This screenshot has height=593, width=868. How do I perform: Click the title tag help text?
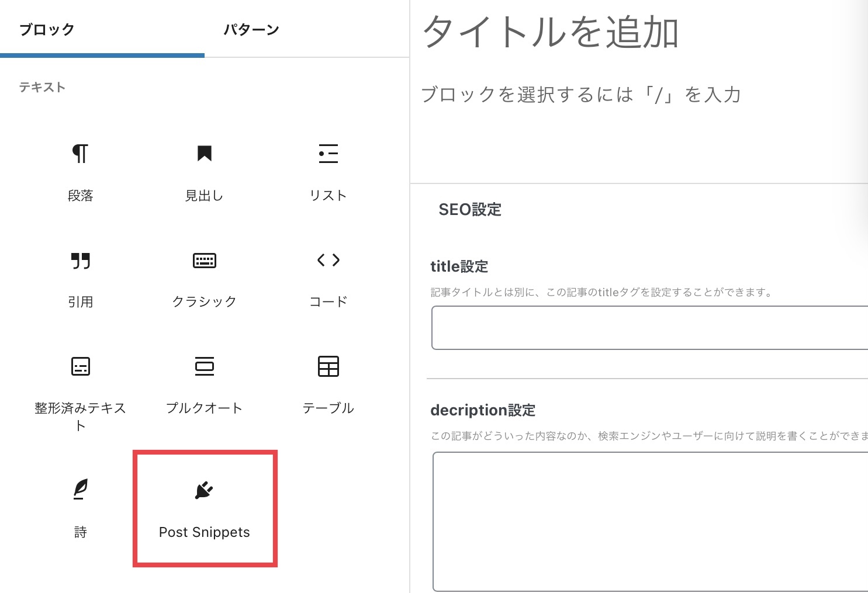[x=602, y=292]
